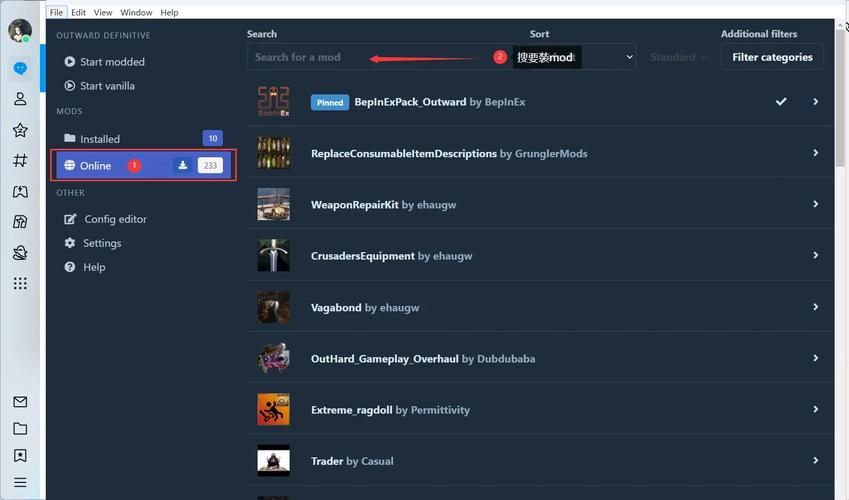Click Extreme_ragdoll orange thumbnail
Viewport: 849px width, 500px height.
pos(273,410)
